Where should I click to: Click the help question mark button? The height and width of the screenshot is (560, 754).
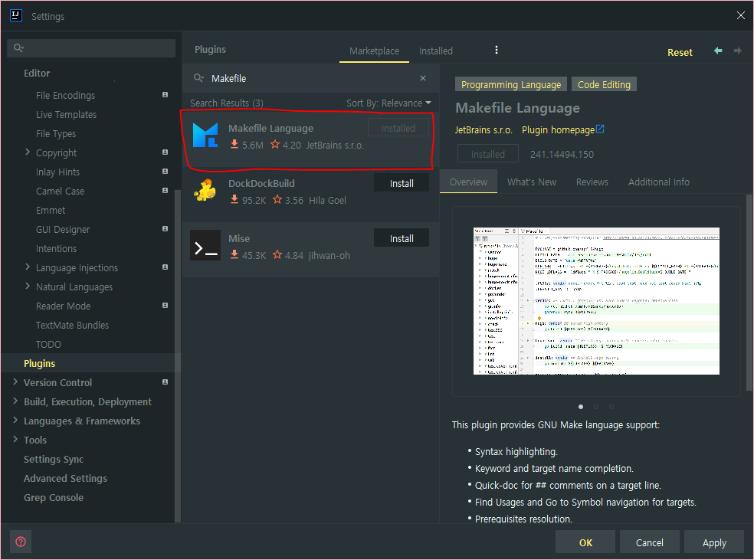[x=21, y=542]
